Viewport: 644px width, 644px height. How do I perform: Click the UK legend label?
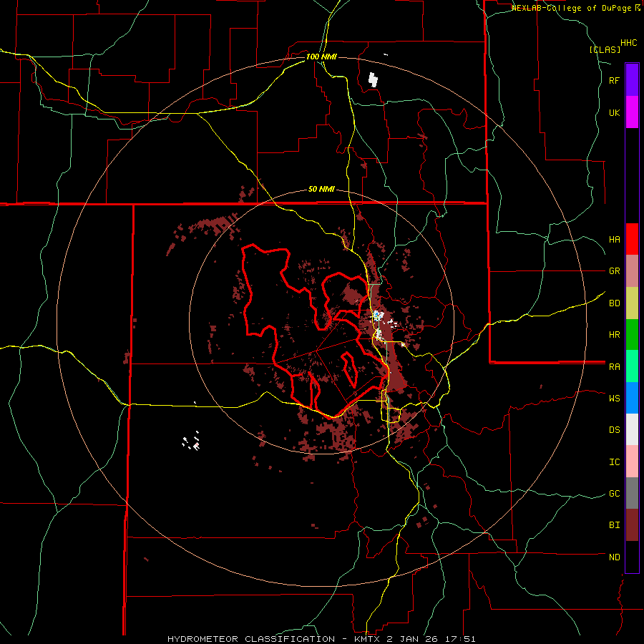click(614, 112)
